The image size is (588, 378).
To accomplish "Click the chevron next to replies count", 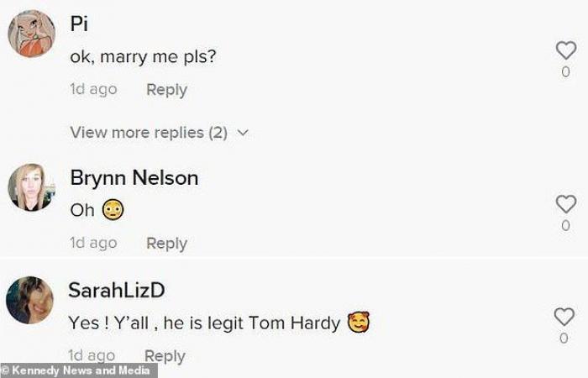I will pyautogui.click(x=243, y=133).
